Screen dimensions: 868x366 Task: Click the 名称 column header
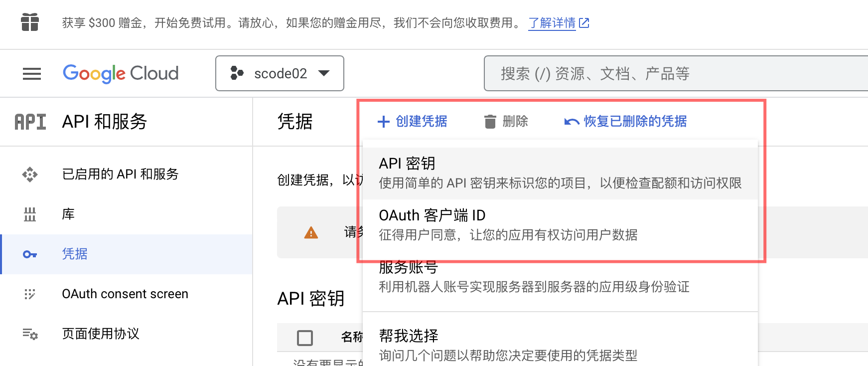click(x=352, y=337)
